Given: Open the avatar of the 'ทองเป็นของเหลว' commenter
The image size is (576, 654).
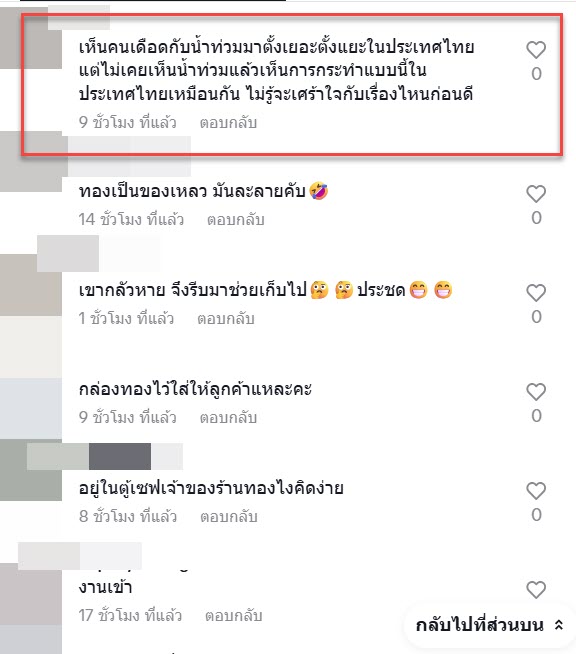Looking at the screenshot, I should pos(31,161).
